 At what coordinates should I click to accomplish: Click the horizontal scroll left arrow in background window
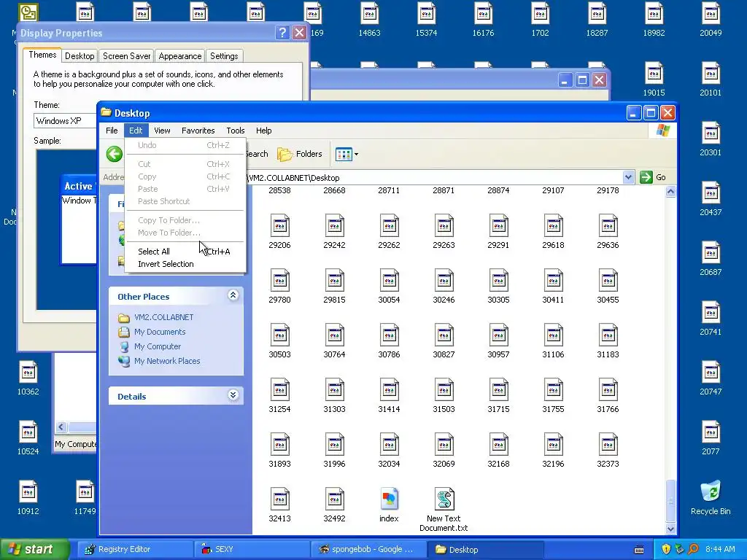pos(61,427)
